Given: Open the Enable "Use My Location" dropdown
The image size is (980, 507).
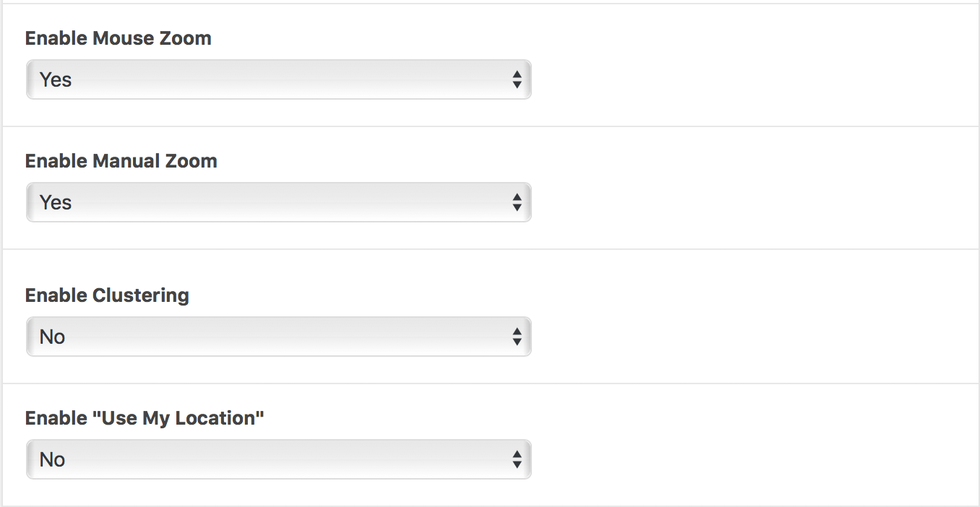Looking at the screenshot, I should (x=278, y=459).
